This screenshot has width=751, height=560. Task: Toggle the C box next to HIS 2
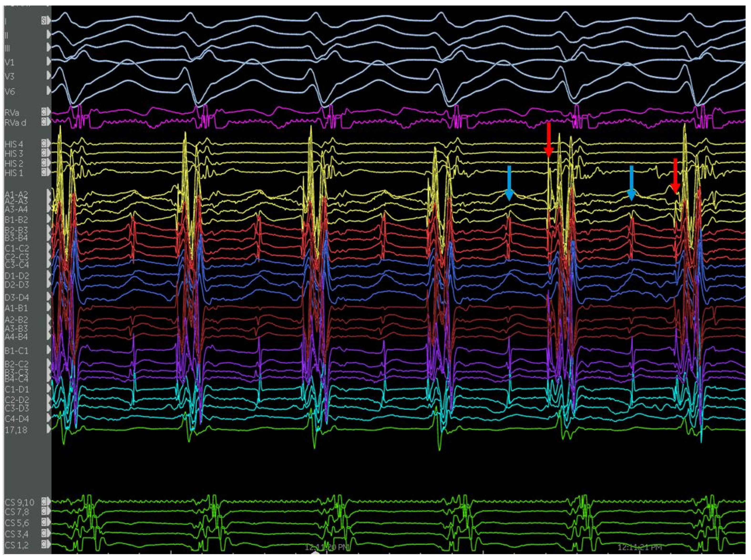44,163
